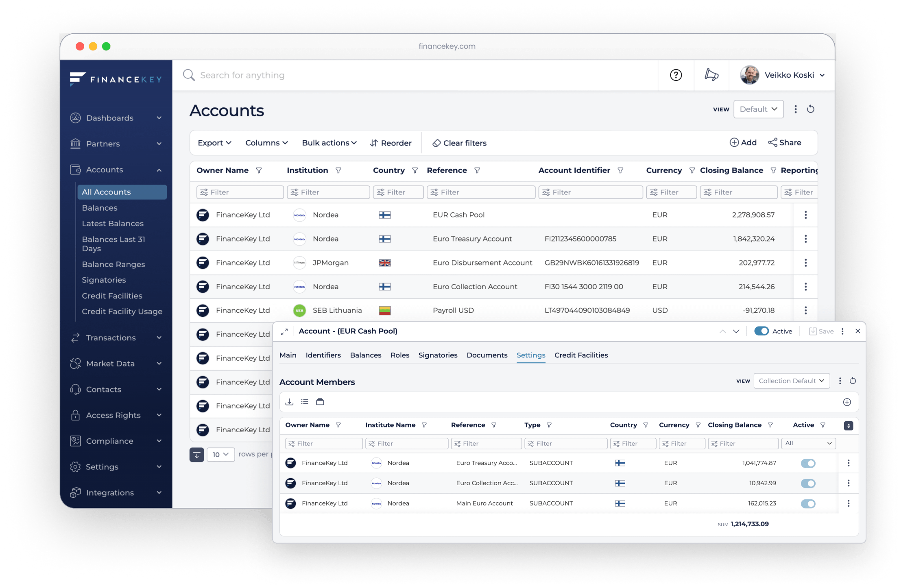The width and height of the screenshot is (899, 588).
Task: Switch to the Credit Facilities tab in panel
Action: click(x=581, y=355)
